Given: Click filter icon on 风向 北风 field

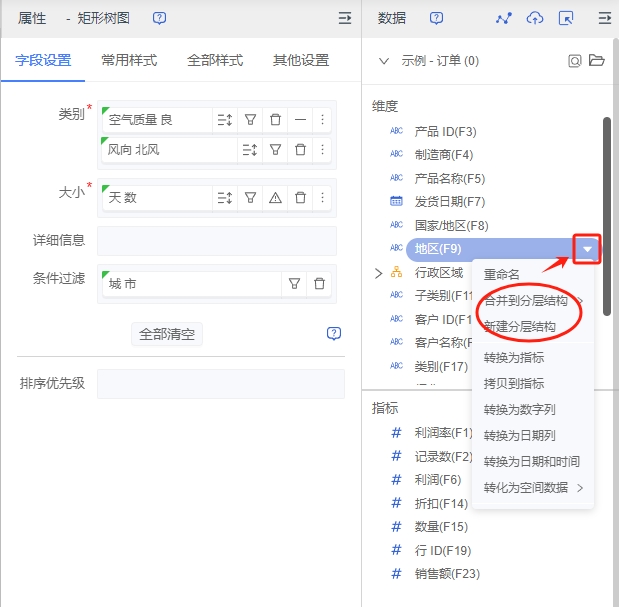Looking at the screenshot, I should coord(274,150).
